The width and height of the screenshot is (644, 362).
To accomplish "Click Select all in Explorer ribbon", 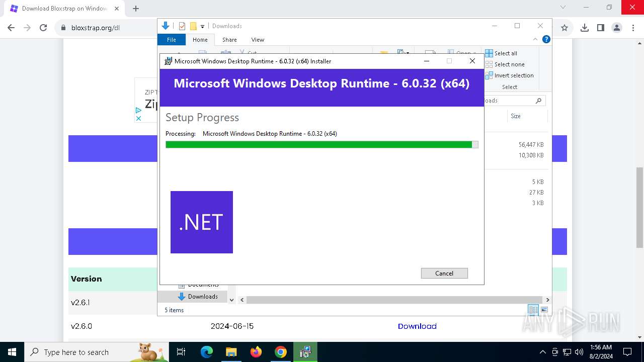I will click(x=501, y=53).
